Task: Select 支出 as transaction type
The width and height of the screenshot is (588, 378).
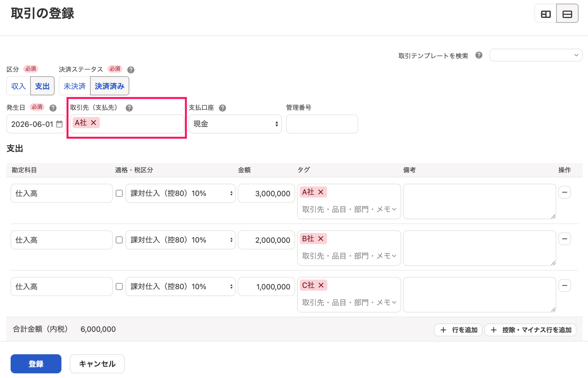Action: [x=42, y=86]
